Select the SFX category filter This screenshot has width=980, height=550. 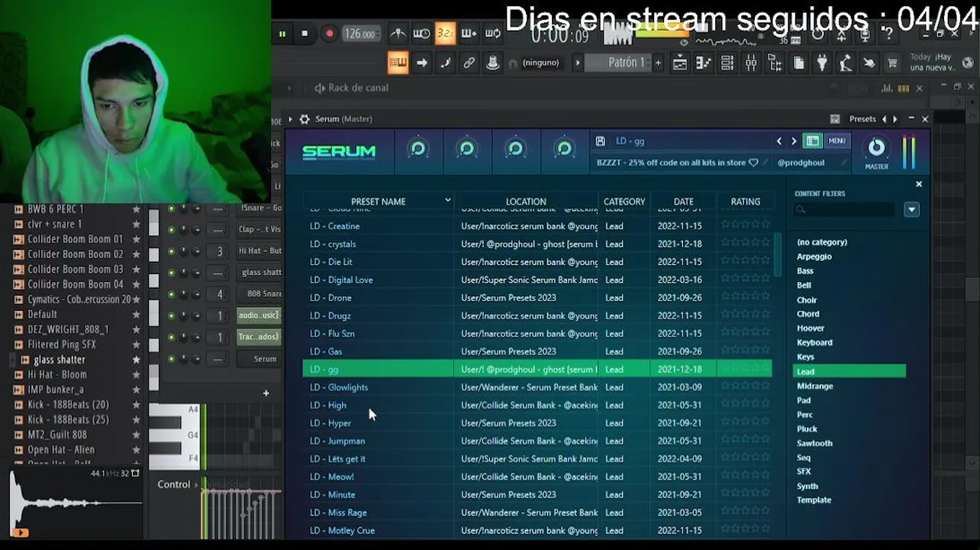(x=804, y=471)
